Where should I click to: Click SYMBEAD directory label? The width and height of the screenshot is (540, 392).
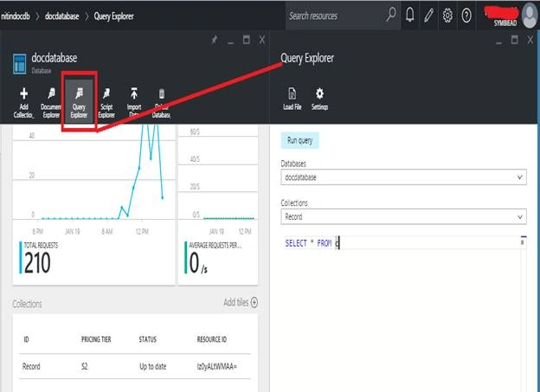[x=505, y=23]
